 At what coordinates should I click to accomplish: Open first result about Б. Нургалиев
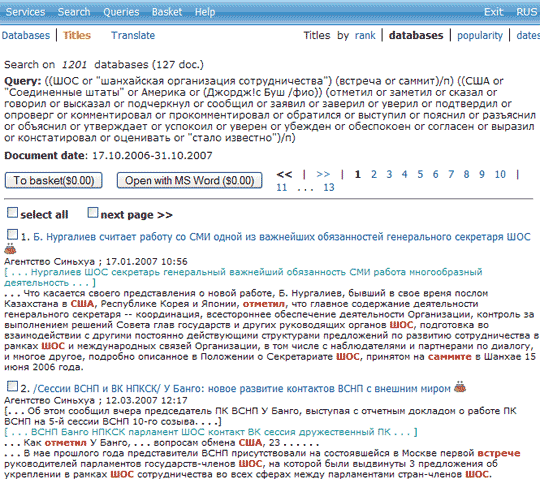pyautogui.click(x=282, y=237)
